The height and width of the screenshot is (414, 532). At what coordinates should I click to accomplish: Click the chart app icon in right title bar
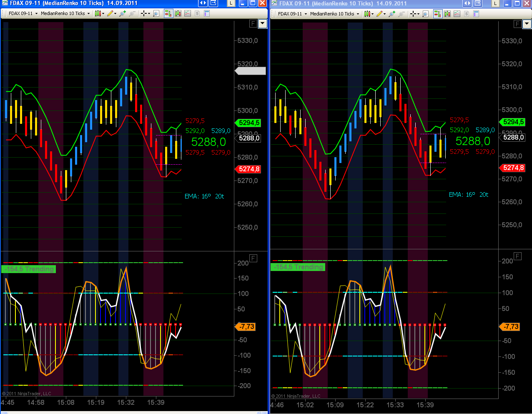click(x=274, y=3)
